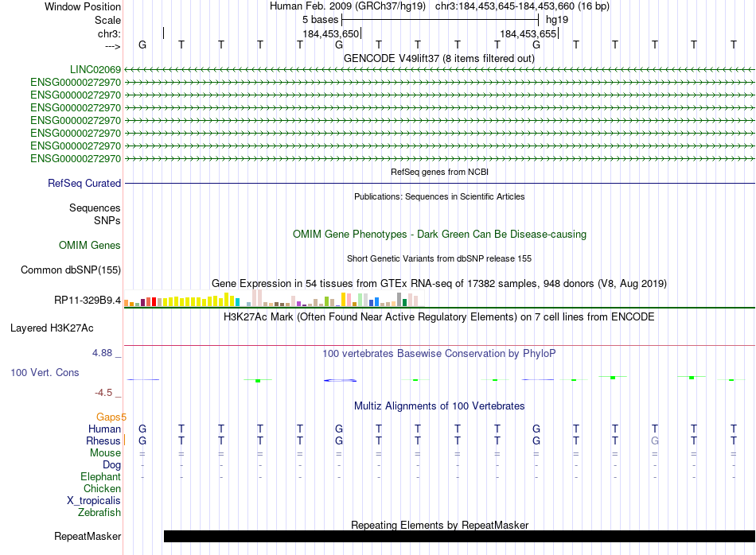Click the H3K27Ac Mark track title
This screenshot has height=555, width=756.
point(439,317)
